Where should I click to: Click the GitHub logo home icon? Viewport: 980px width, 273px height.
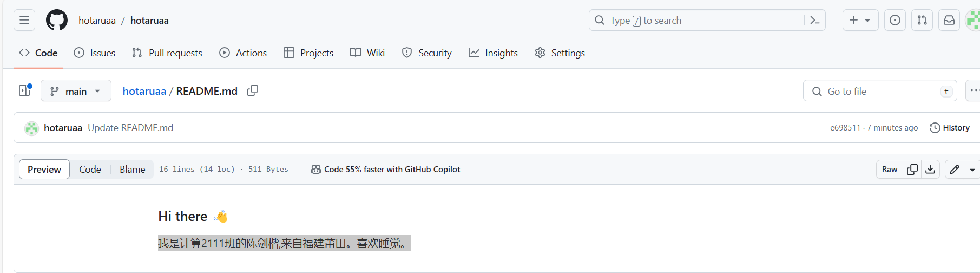[57, 21]
